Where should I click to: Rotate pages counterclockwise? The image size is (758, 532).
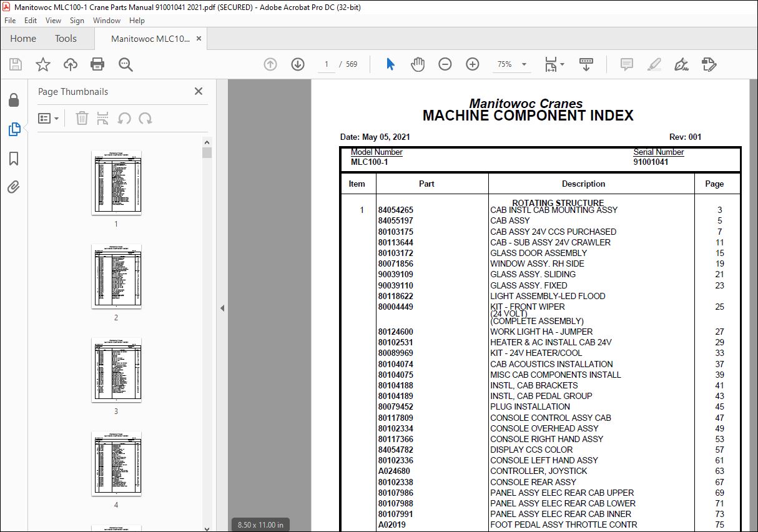pyautogui.click(x=124, y=118)
